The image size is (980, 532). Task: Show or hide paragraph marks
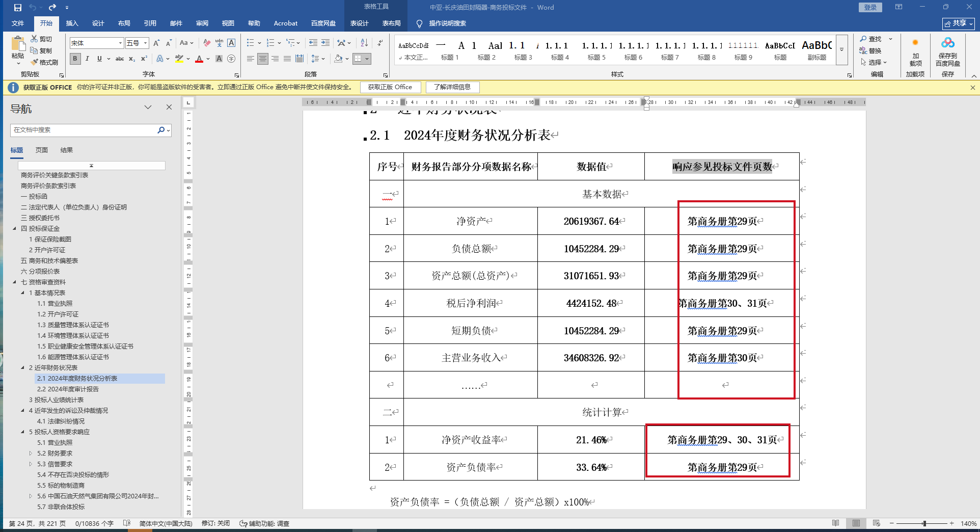(380, 43)
